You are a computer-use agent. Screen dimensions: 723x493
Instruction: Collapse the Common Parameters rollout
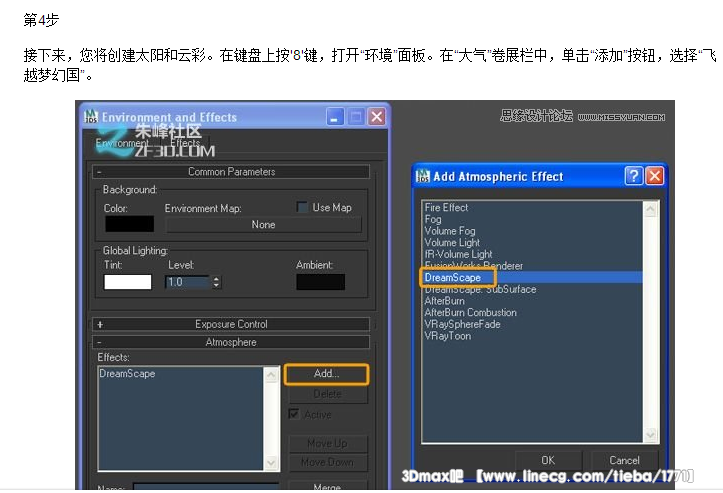[99, 172]
